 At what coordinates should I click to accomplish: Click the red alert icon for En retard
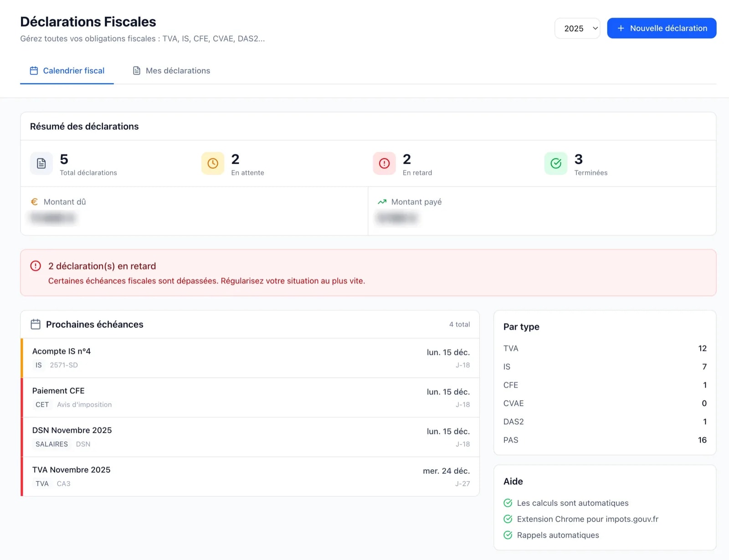click(384, 164)
